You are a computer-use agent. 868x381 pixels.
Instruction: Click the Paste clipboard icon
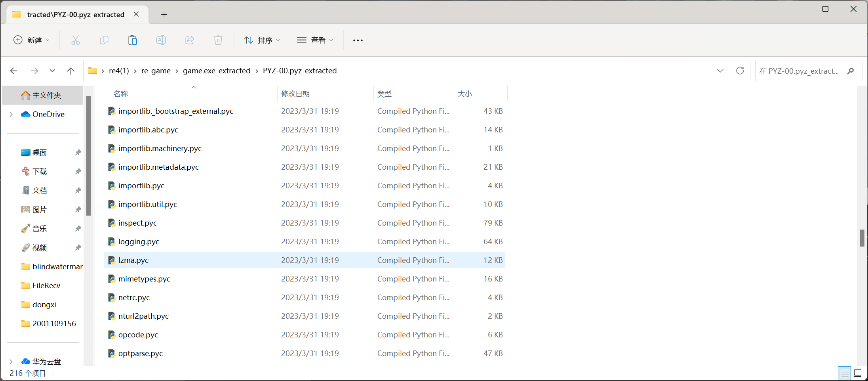[x=133, y=40]
